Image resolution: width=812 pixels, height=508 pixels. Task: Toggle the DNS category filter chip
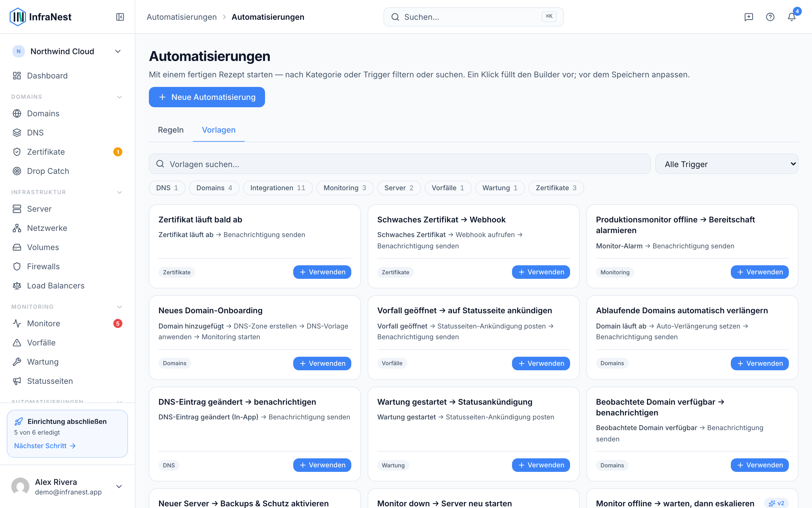(x=167, y=188)
